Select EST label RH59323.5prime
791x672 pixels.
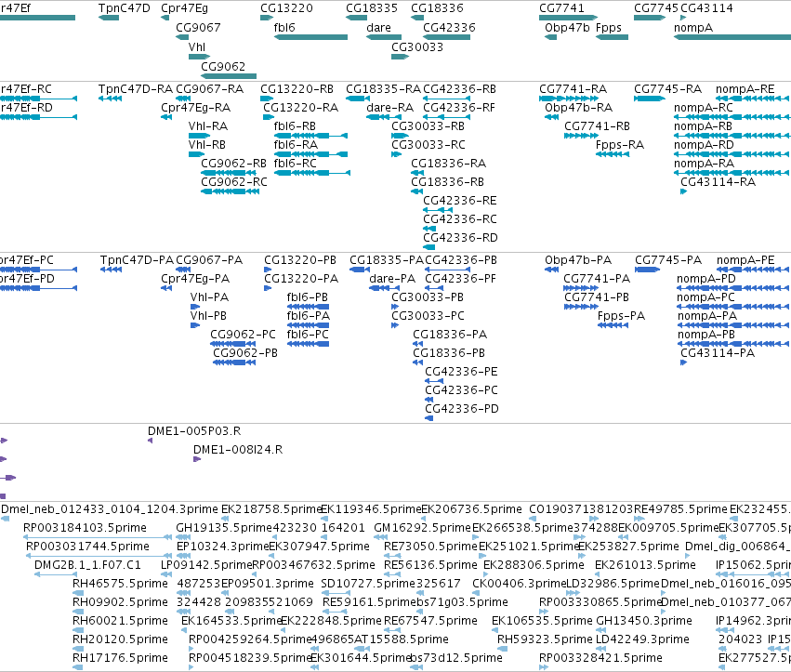[545, 639]
